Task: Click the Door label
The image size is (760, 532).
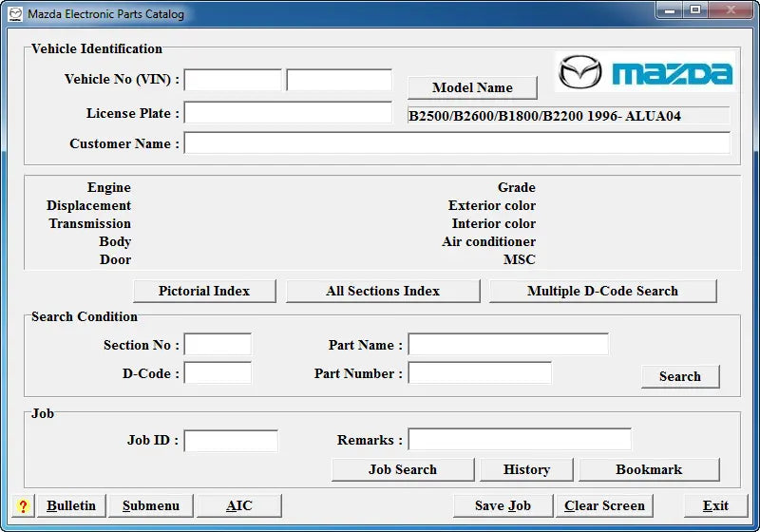Action: [x=115, y=259]
